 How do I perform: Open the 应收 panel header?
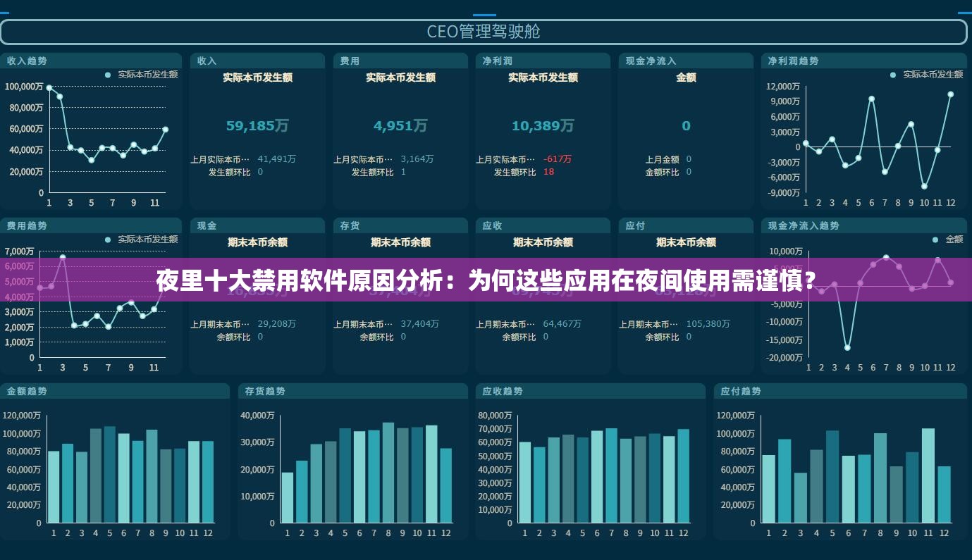(x=543, y=225)
